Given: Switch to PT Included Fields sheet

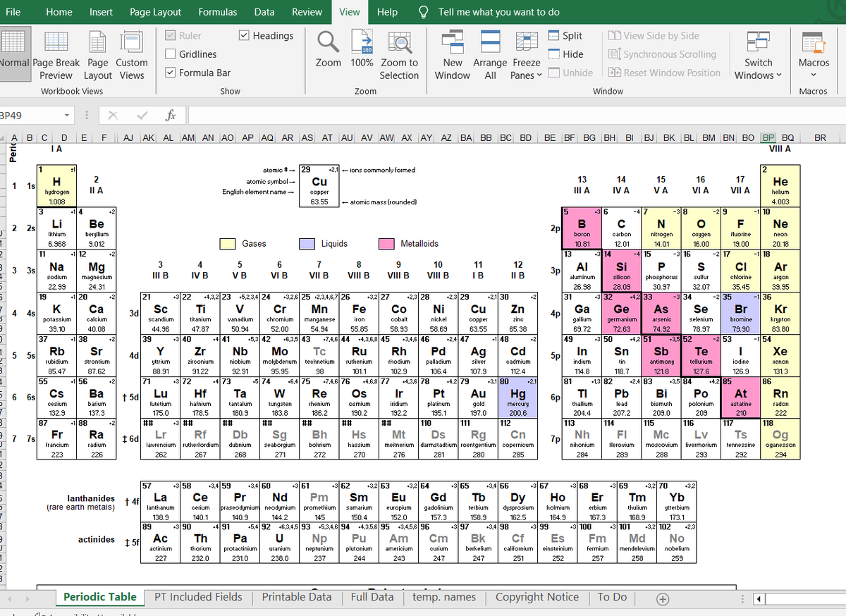Looking at the screenshot, I should (x=198, y=597).
